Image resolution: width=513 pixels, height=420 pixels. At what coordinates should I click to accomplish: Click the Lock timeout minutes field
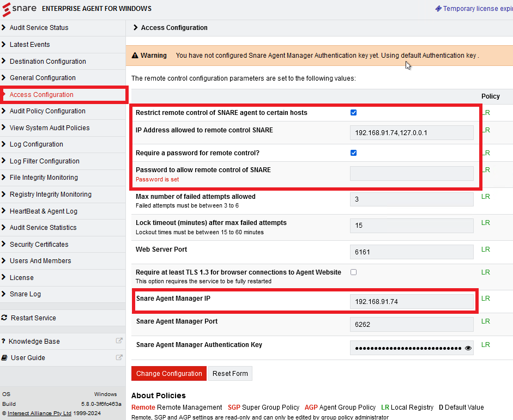[412, 226]
